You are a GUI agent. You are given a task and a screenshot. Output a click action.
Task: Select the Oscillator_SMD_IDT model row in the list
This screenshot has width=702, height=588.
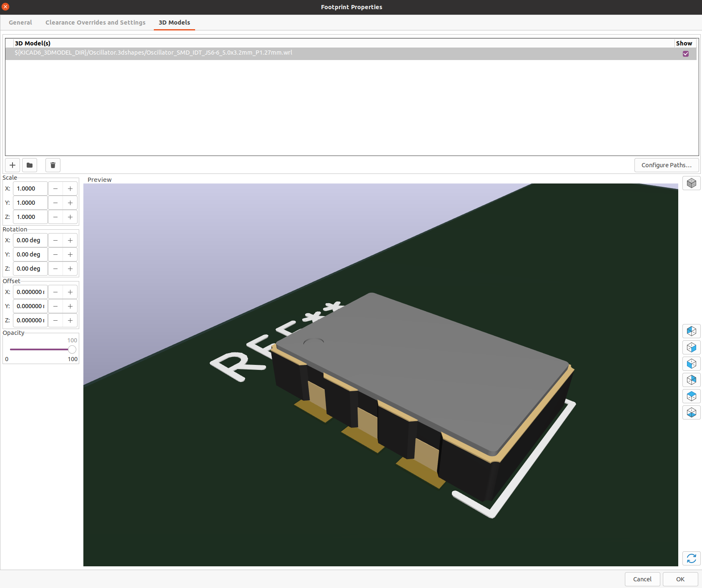250,53
